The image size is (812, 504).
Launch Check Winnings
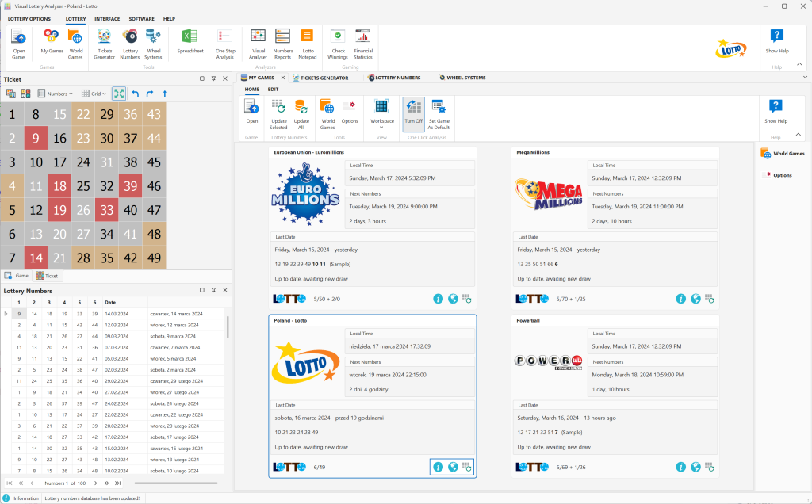tap(338, 43)
